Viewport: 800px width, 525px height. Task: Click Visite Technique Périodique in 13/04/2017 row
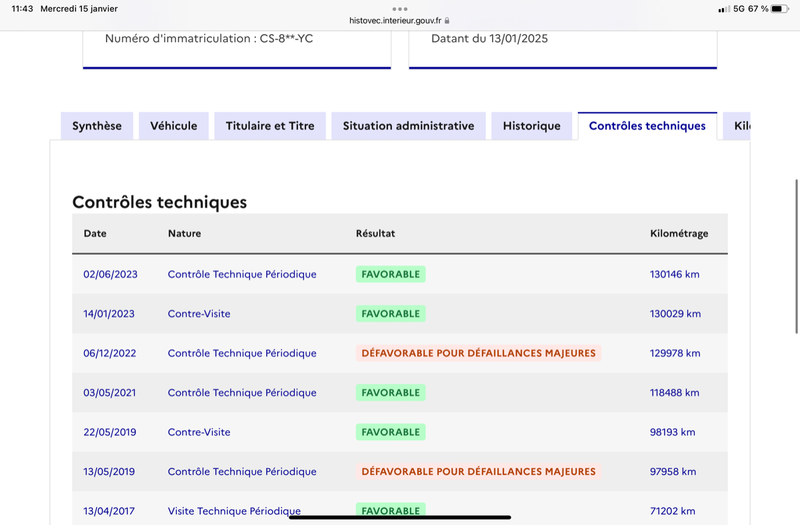(234, 511)
